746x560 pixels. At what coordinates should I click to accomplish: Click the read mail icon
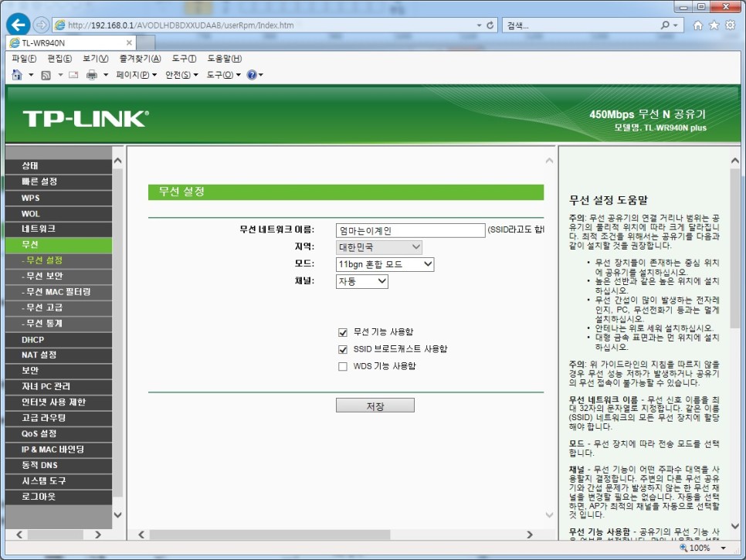pos(73,75)
